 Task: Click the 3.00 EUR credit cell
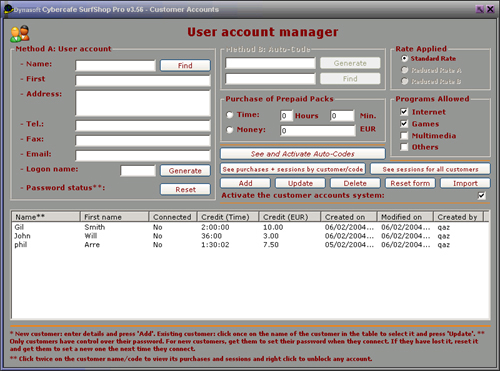[x=271, y=236]
